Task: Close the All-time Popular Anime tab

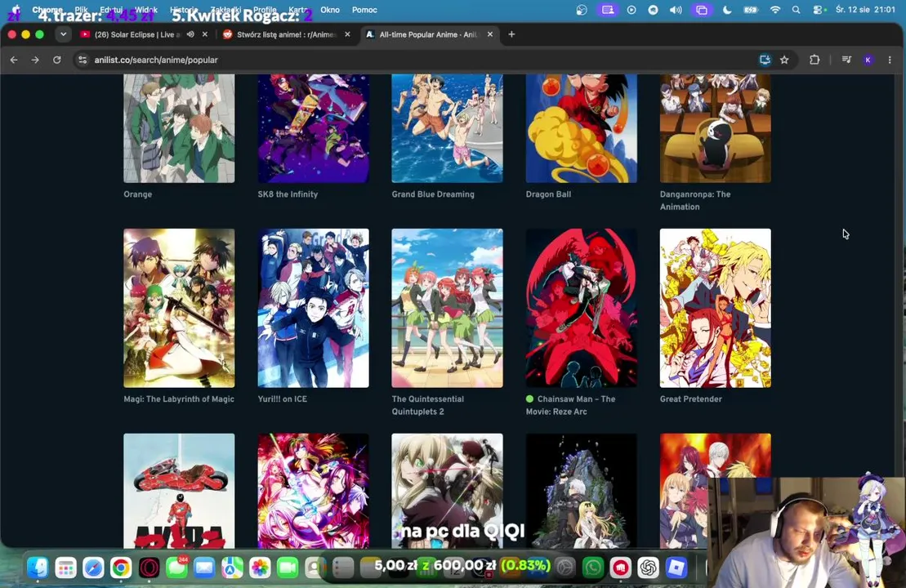Action: [490, 34]
